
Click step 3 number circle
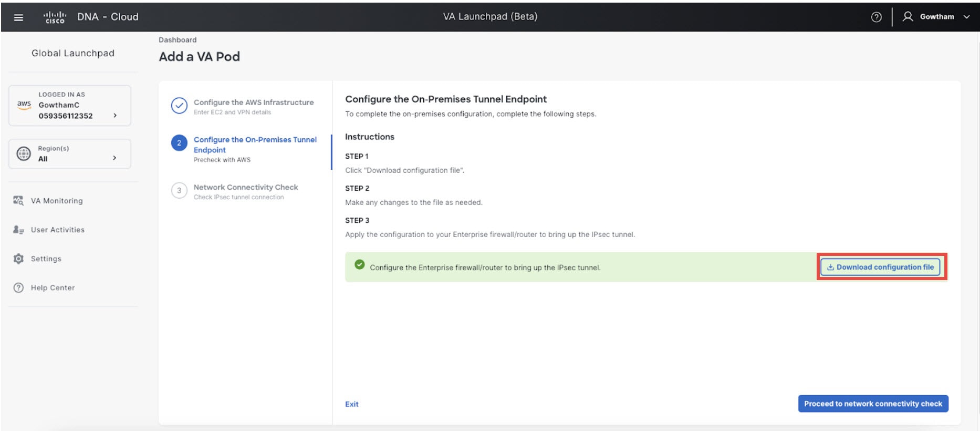tap(179, 190)
